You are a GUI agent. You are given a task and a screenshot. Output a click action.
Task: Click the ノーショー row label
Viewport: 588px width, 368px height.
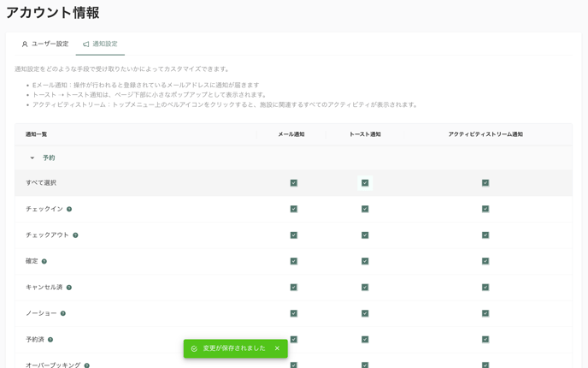click(x=41, y=313)
